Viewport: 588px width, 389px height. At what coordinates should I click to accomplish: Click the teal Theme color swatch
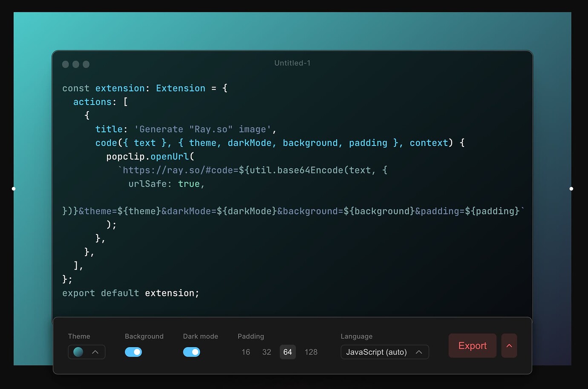point(78,352)
